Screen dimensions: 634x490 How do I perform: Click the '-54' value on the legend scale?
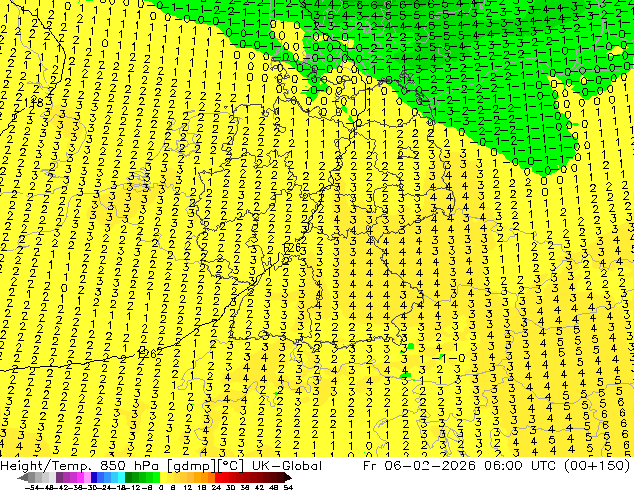[32, 488]
